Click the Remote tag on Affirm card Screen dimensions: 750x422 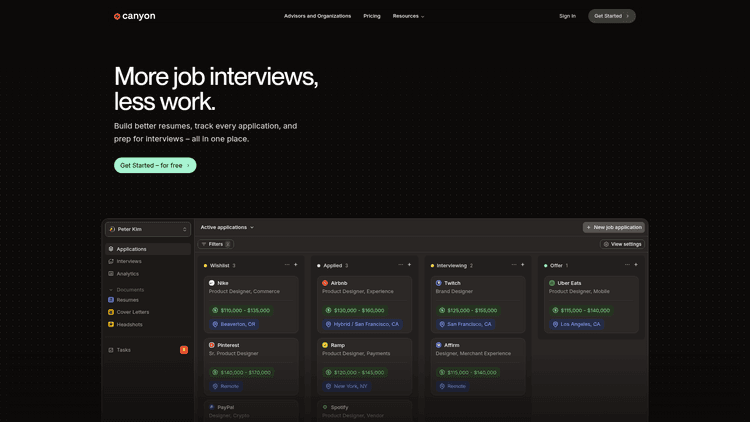point(452,386)
